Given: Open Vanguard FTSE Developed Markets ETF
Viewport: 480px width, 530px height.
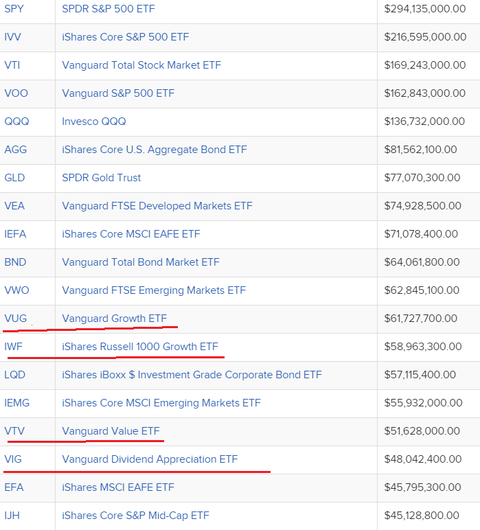Looking at the screenshot, I should click(157, 206).
